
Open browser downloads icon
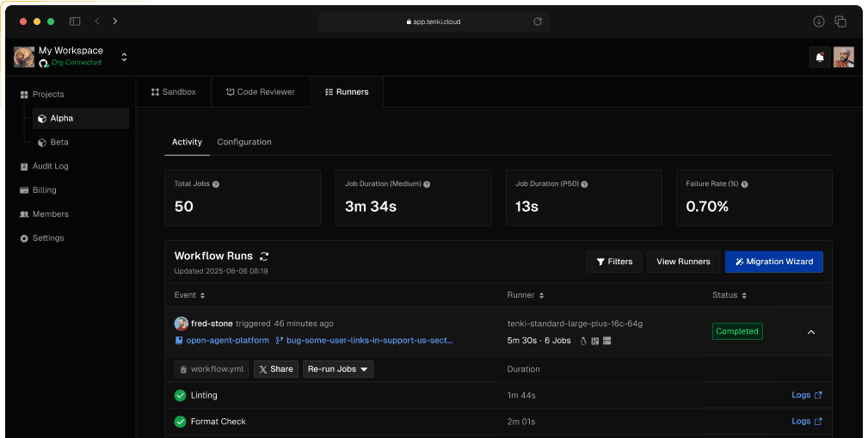coord(819,21)
